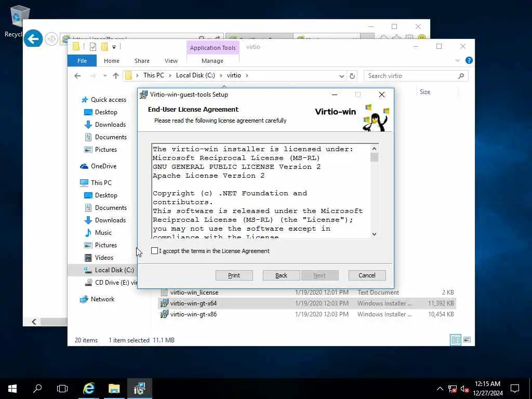Switch to details view layout icon
This screenshot has height=399, width=532.
[455, 340]
